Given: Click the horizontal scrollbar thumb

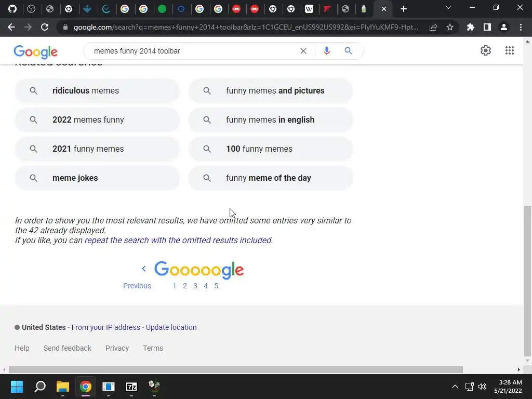Looking at the screenshot, I should tap(236, 369).
